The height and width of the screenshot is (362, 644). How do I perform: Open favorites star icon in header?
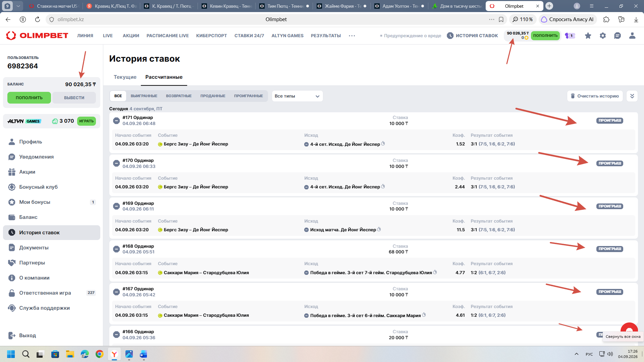pyautogui.click(x=588, y=36)
